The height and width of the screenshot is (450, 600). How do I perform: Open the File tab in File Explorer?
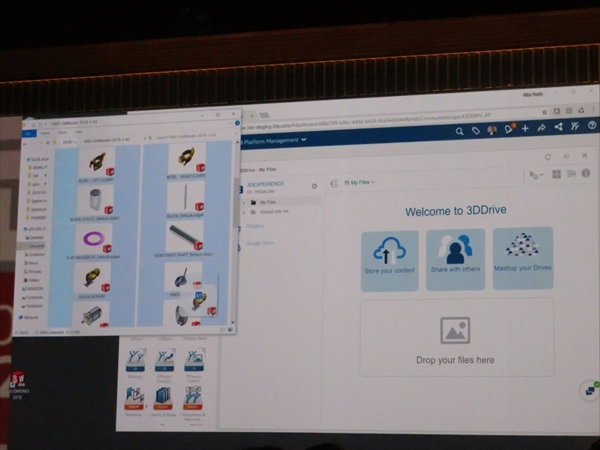point(29,134)
